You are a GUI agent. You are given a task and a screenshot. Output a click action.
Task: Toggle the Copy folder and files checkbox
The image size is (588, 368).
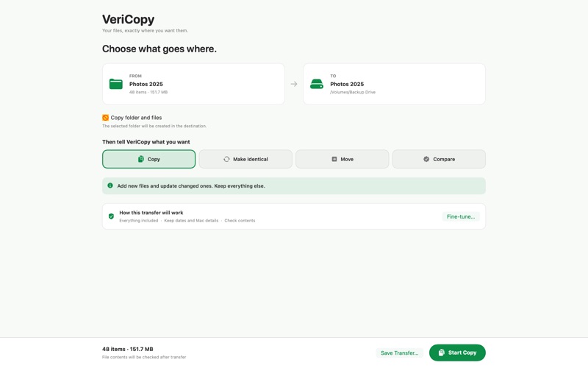coord(105,118)
